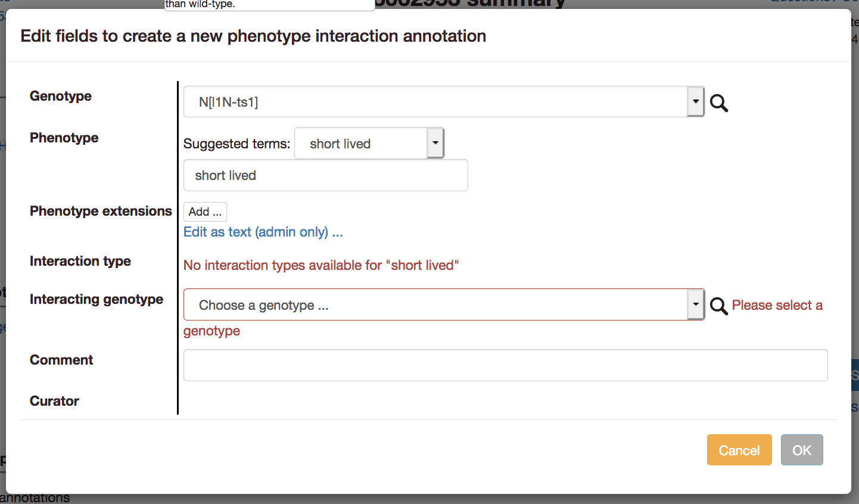Screen dimensions: 859x504
Task: Click the Add ... phenotype extensions button
Action: (205, 211)
